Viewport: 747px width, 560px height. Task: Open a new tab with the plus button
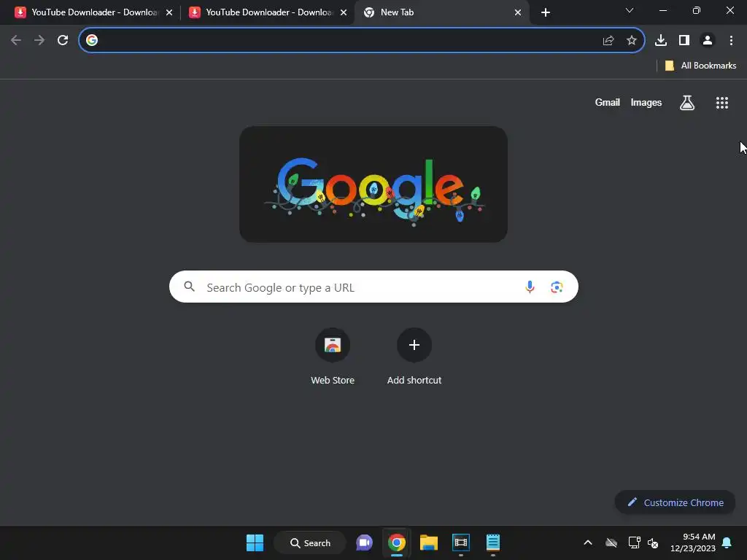tap(546, 12)
